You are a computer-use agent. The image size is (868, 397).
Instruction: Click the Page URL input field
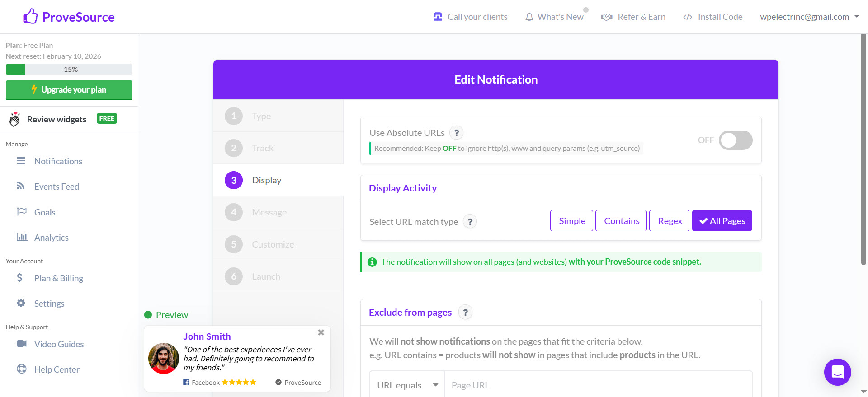pos(598,385)
